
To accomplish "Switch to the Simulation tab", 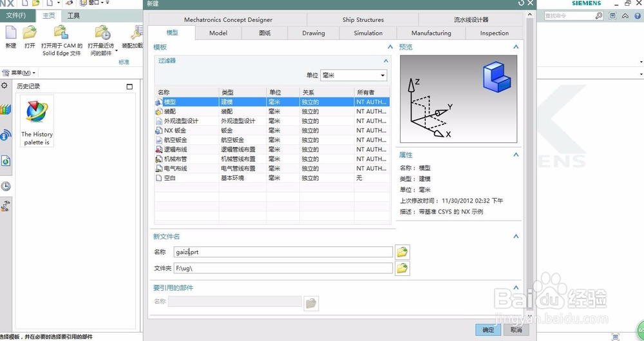I will point(368,33).
